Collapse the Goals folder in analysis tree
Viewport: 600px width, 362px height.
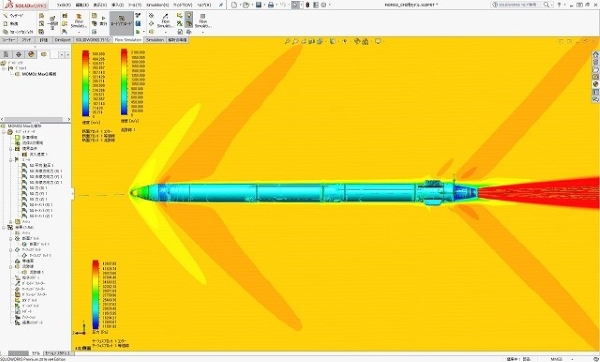[11, 160]
